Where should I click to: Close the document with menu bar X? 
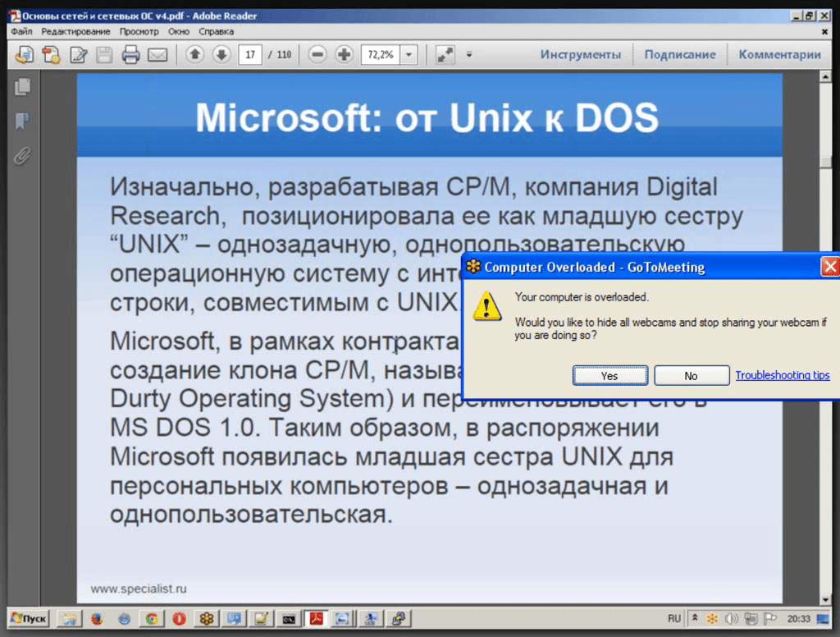click(824, 32)
